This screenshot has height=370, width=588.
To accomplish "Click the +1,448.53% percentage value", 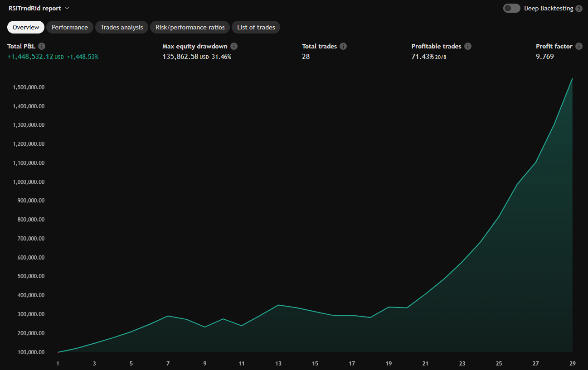I will [83, 57].
